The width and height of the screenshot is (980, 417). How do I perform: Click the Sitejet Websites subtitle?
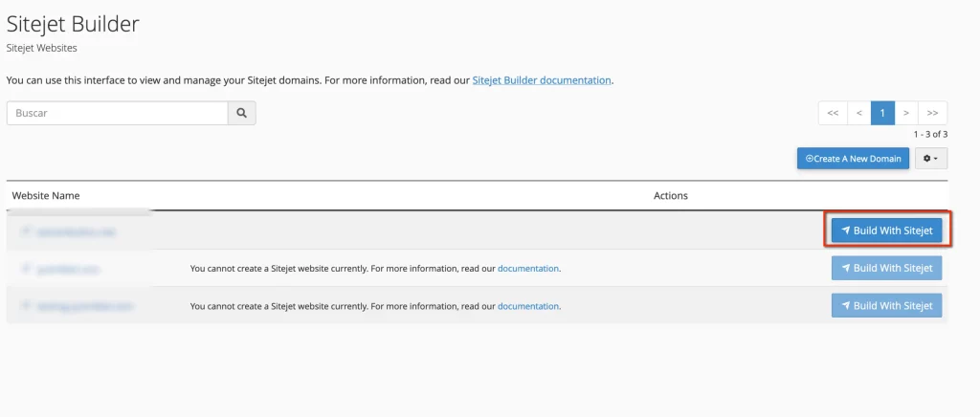point(42,48)
